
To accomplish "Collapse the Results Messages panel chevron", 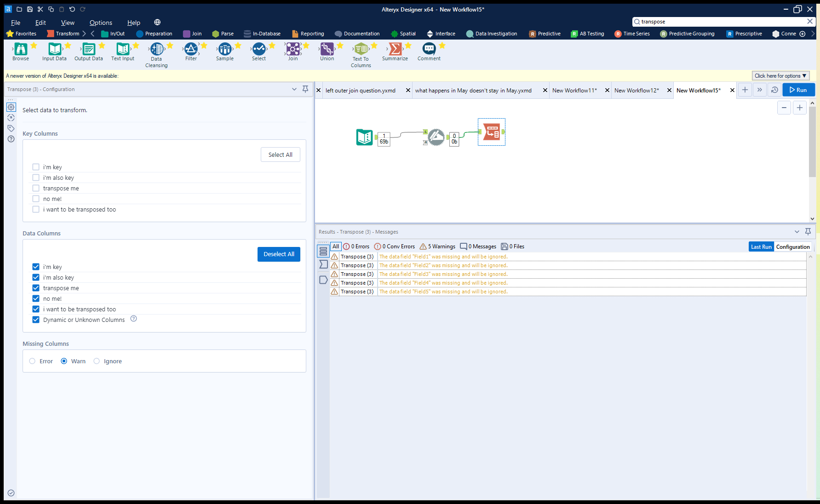I will click(x=797, y=232).
